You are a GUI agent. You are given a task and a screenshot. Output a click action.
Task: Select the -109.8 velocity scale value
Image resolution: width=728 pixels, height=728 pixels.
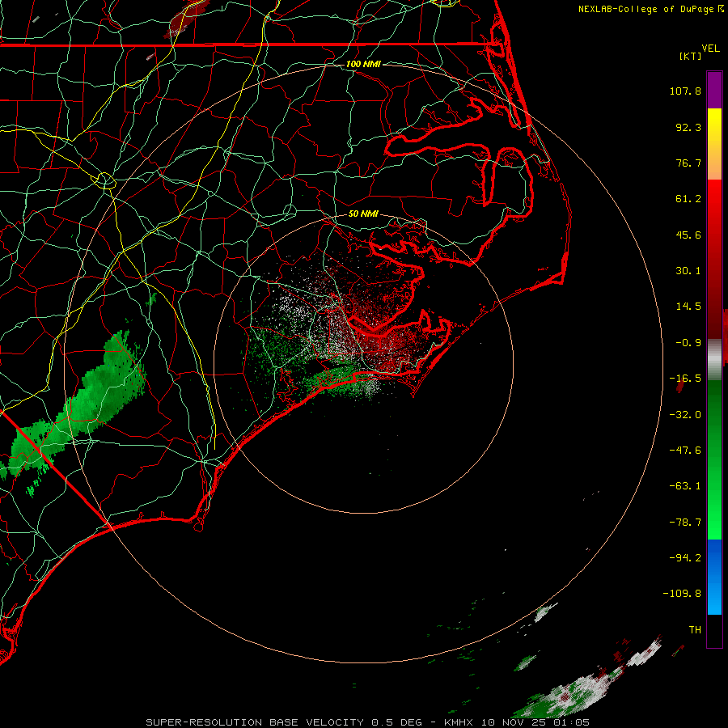click(682, 594)
